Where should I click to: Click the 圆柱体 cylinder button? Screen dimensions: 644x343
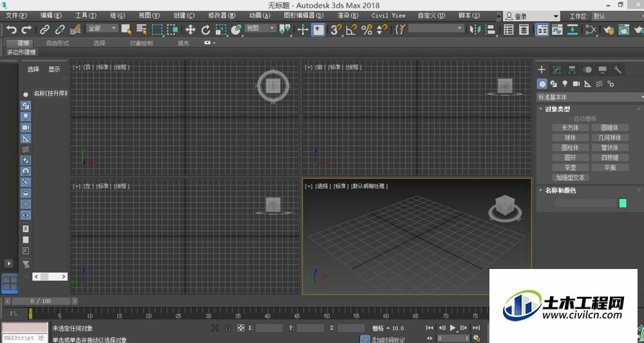(x=570, y=147)
